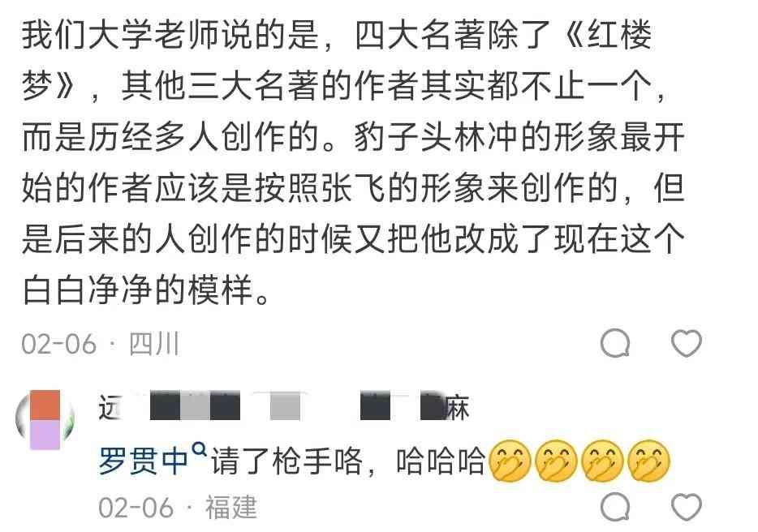Open the replier's avatar profile picture

pyautogui.click(x=45, y=420)
